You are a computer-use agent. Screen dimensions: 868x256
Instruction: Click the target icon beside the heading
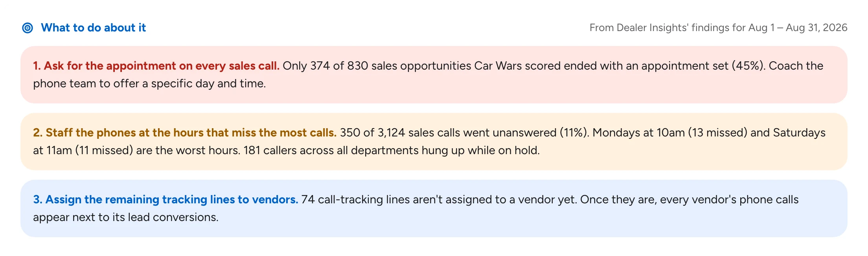(28, 28)
